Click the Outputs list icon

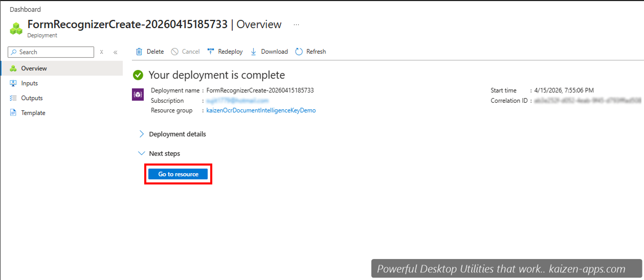[x=13, y=98]
